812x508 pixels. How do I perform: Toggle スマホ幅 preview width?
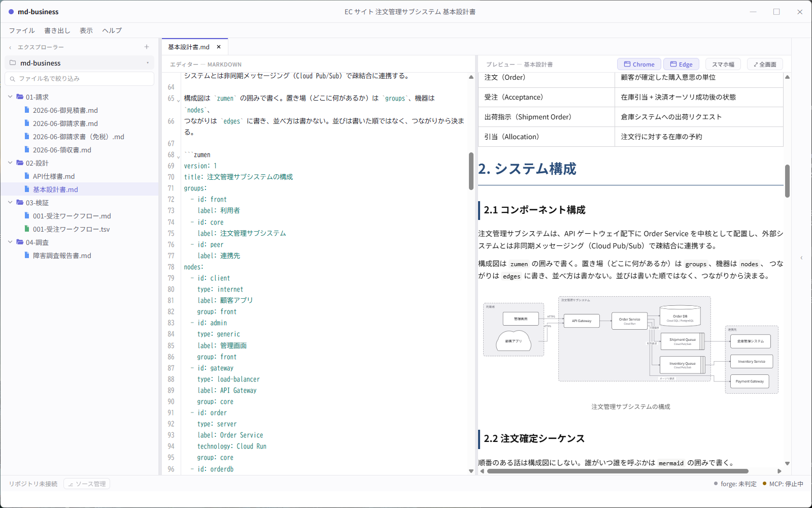coord(723,64)
